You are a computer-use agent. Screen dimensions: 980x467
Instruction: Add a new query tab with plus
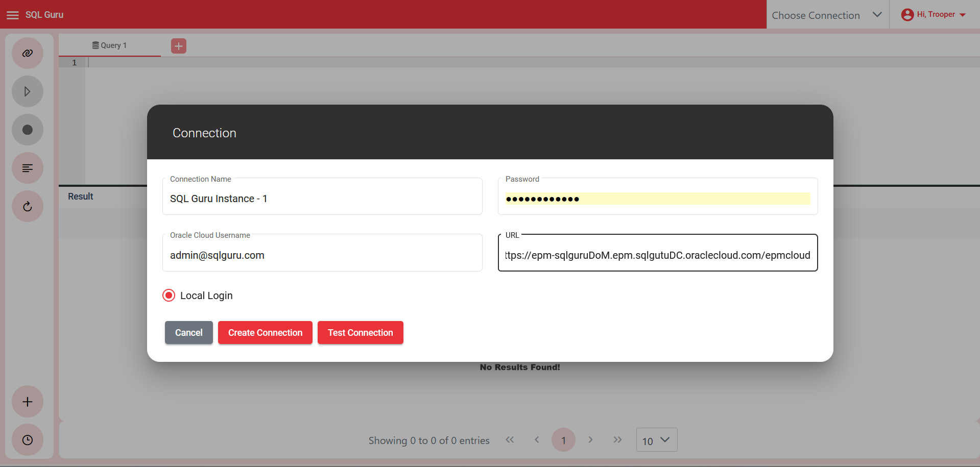point(179,46)
